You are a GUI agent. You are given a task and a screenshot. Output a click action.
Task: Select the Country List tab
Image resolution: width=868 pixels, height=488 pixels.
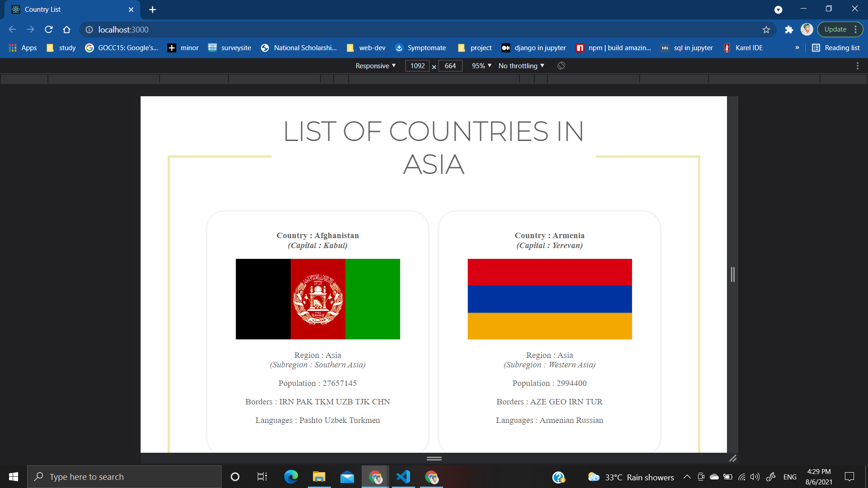click(72, 9)
